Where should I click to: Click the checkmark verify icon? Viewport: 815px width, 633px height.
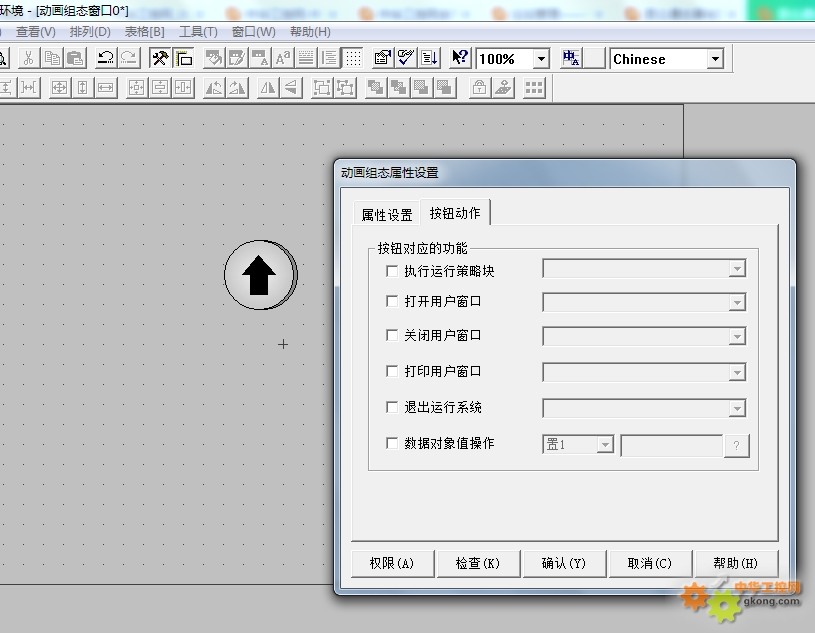click(x=405, y=58)
